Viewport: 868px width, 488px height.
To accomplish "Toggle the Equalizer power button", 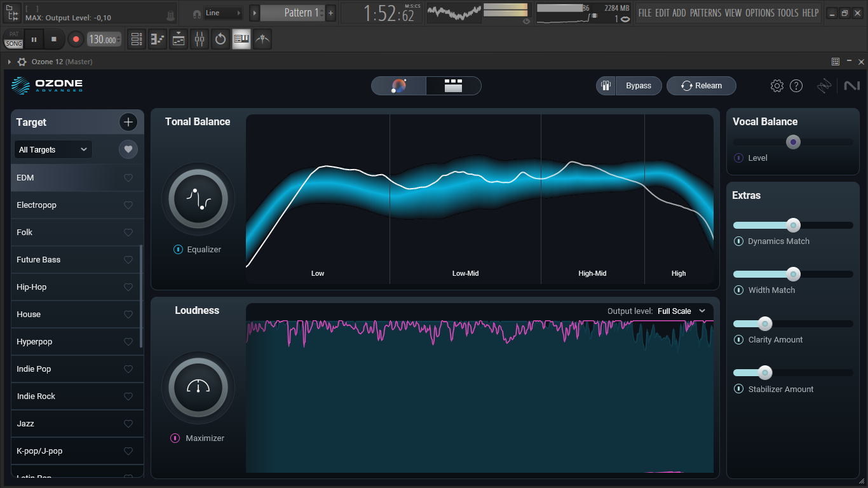I will point(179,250).
